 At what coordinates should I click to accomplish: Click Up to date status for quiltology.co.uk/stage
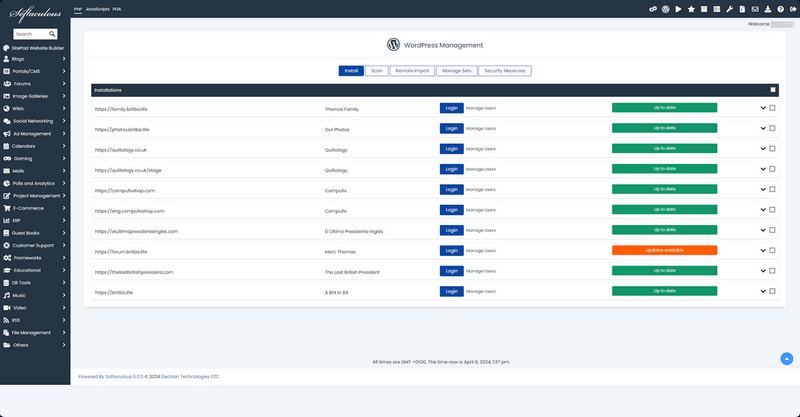[664, 168]
